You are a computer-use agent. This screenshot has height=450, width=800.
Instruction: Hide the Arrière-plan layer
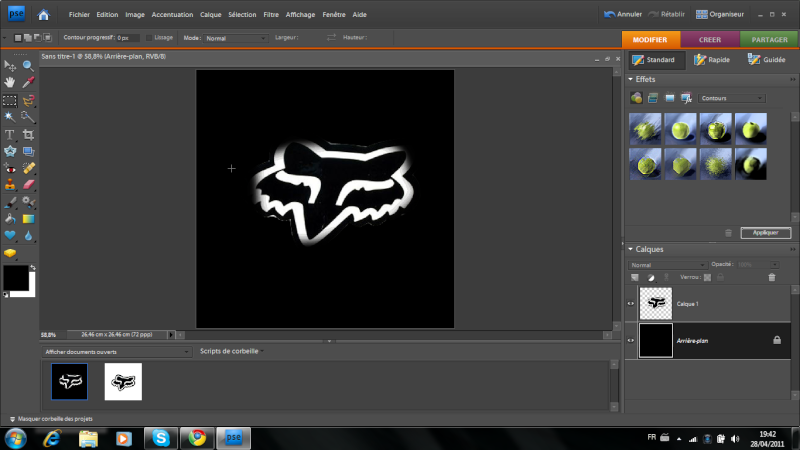631,340
